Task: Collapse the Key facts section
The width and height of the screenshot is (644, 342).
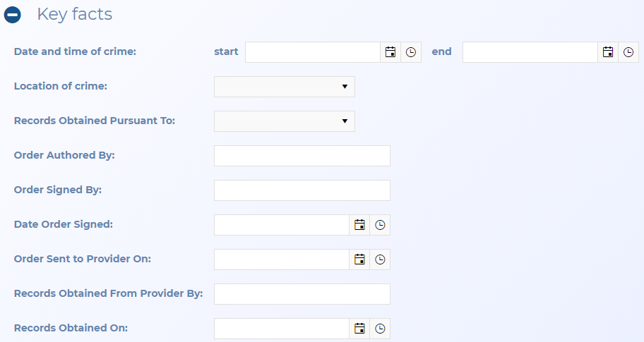Action: click(13, 15)
